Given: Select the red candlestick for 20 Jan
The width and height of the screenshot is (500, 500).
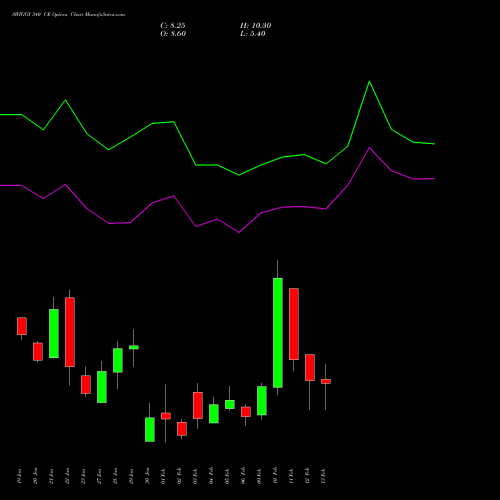Looking at the screenshot, I should point(38,352).
